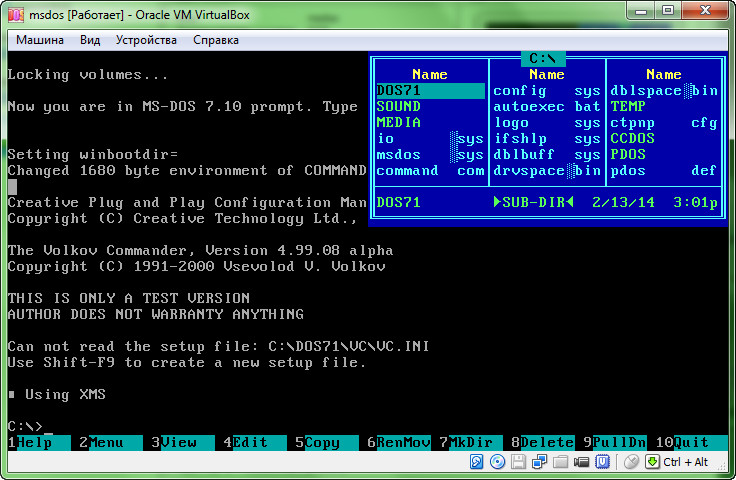Click the first column Name header

coord(429,75)
